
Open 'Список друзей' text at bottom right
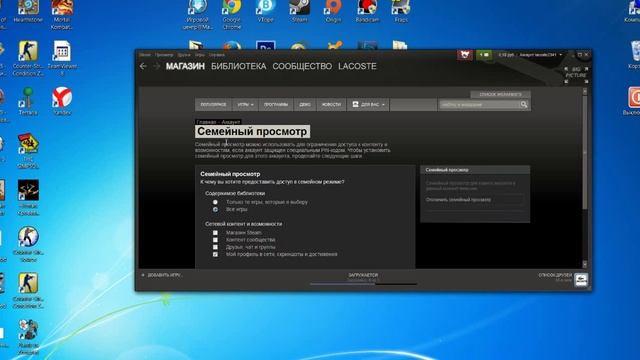555,275
